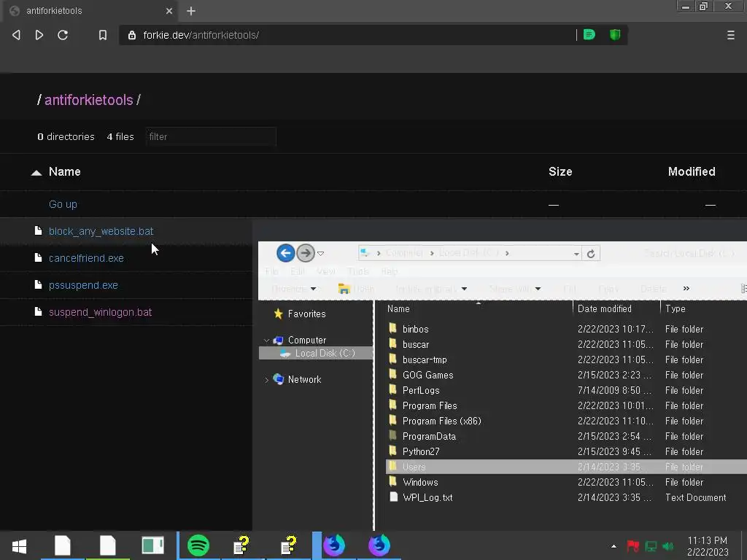Click the Go up link
The height and width of the screenshot is (560, 747).
[63, 204]
